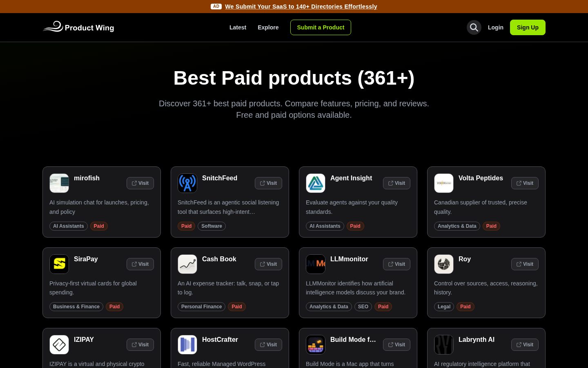Open the HostCrafter title link
Image resolution: width=588 pixels, height=368 pixels.
click(220, 340)
